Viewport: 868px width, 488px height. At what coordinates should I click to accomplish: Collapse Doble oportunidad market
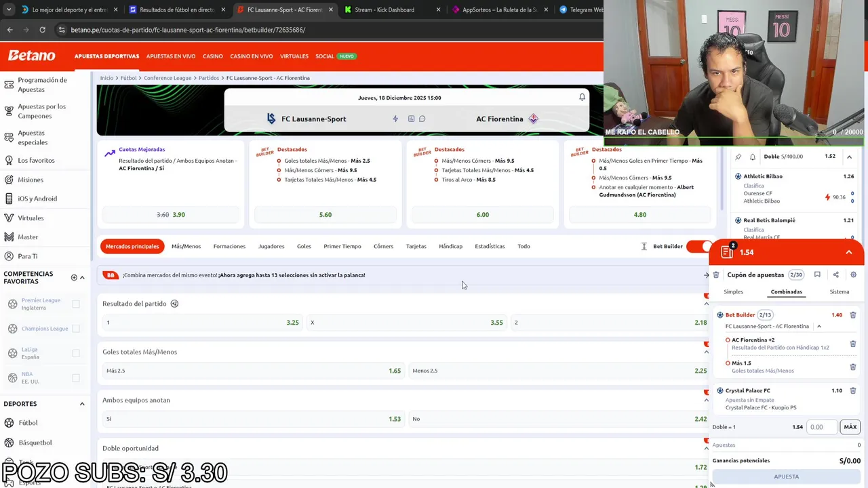pyautogui.click(x=706, y=448)
